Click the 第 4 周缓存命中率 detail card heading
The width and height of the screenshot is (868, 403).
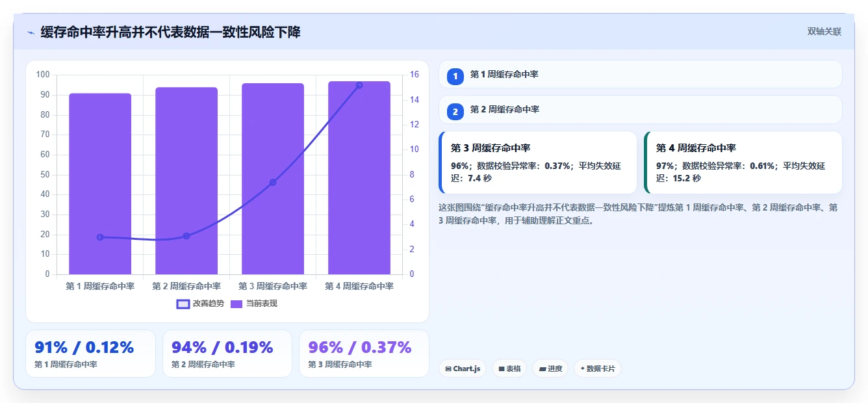pos(696,148)
